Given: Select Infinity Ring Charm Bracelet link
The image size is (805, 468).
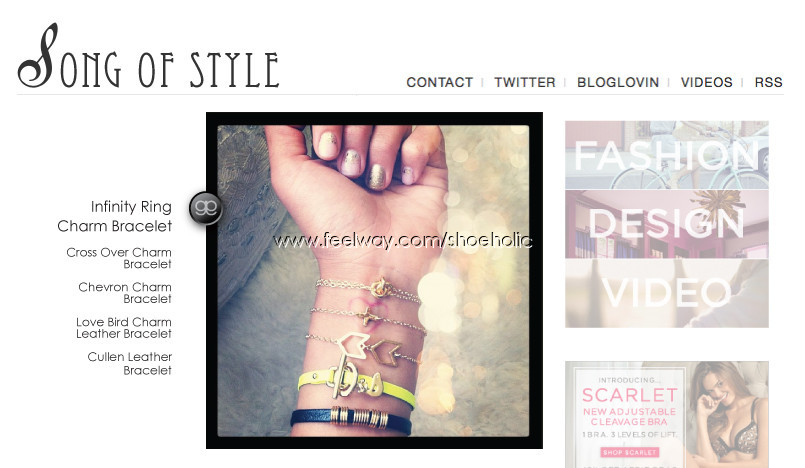Looking at the screenshot, I should click(x=114, y=216).
